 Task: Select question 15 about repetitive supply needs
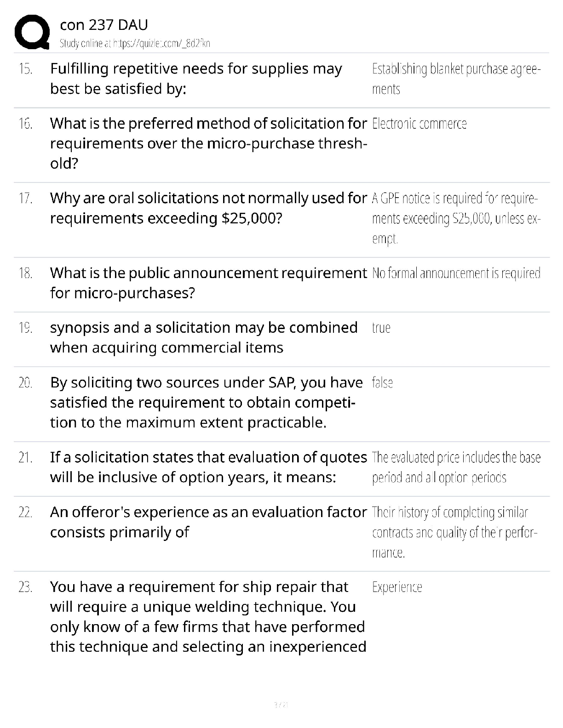(196, 79)
